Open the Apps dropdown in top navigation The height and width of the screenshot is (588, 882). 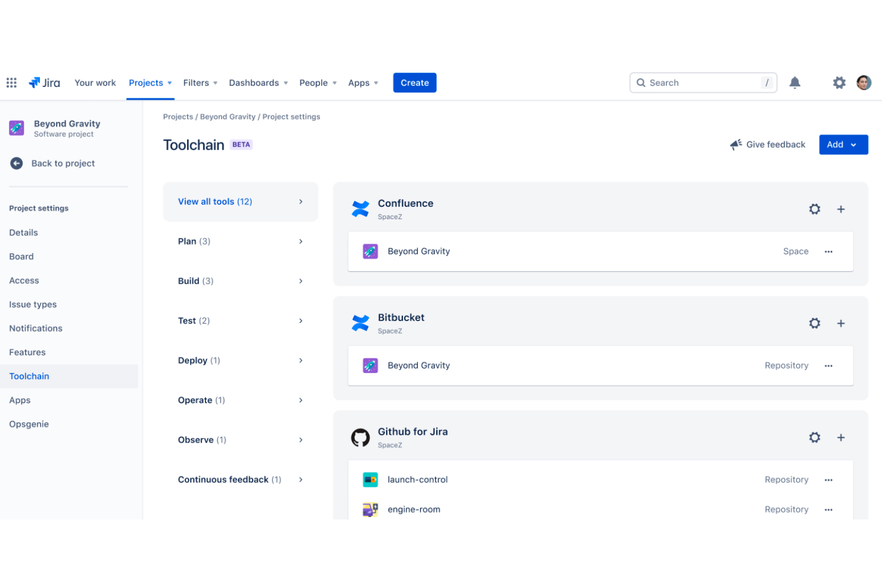[x=363, y=83]
